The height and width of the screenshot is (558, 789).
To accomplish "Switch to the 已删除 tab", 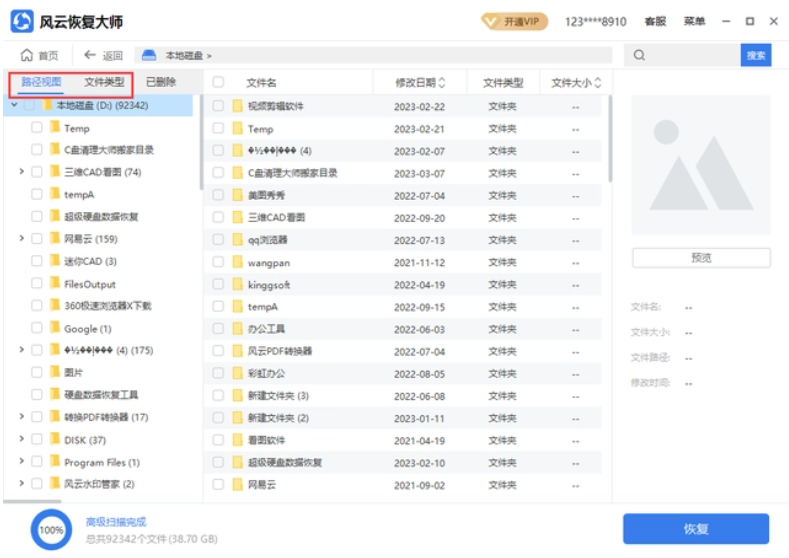I will [x=161, y=82].
